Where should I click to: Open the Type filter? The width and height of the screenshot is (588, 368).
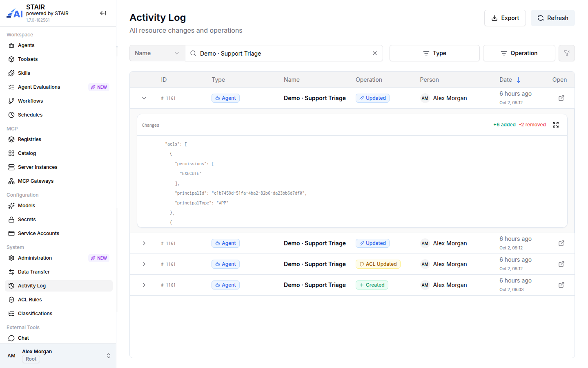(434, 53)
